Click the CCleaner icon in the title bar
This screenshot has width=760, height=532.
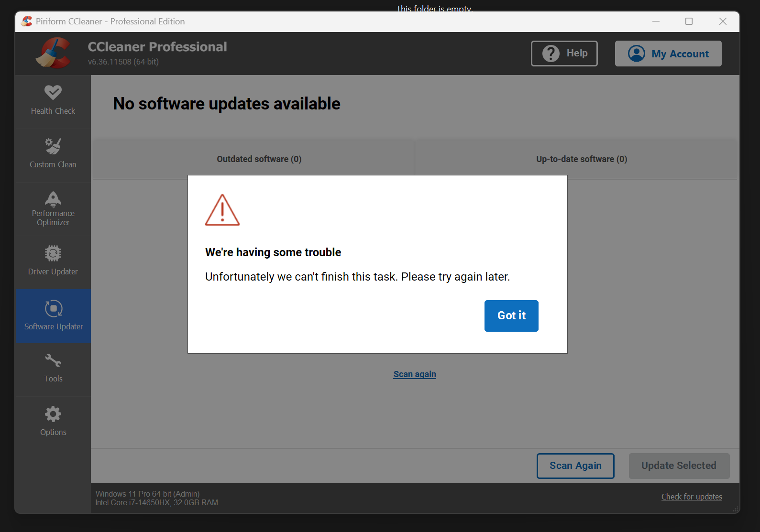[x=27, y=21]
